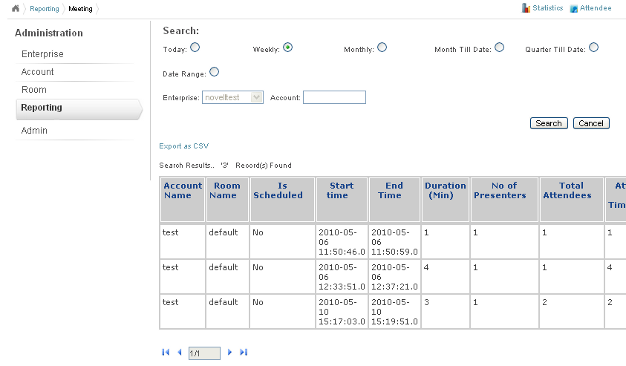Select the Date Range radio button
This screenshot has height=366, width=626.
[x=214, y=72]
